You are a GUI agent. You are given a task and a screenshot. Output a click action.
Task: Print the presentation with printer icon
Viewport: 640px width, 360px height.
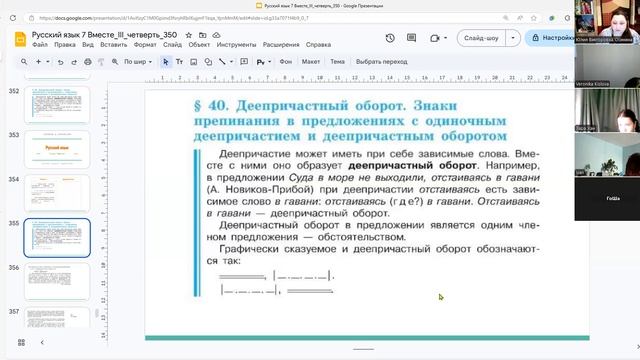click(88, 62)
